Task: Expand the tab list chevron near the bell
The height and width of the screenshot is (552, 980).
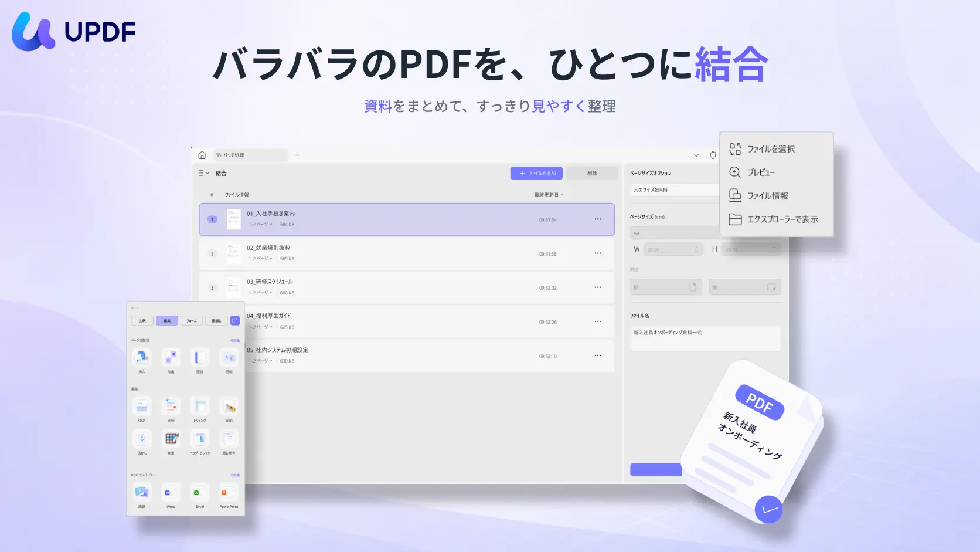Action: point(696,155)
